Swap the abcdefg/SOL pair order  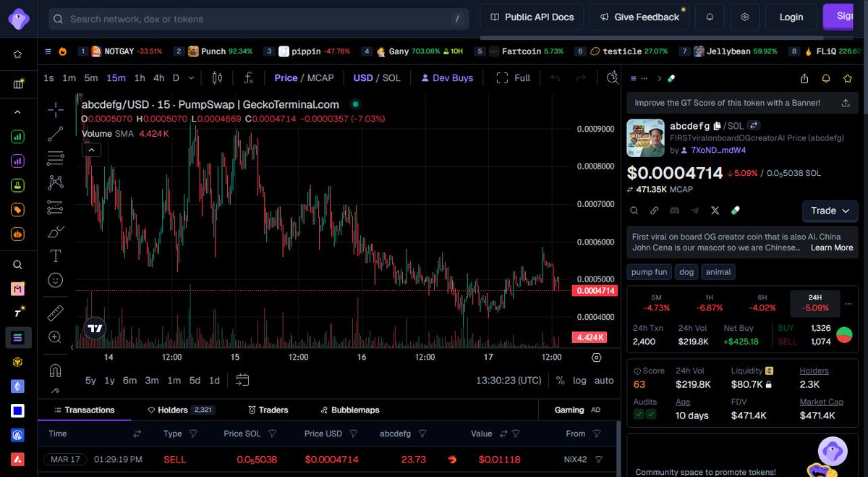pos(753,125)
